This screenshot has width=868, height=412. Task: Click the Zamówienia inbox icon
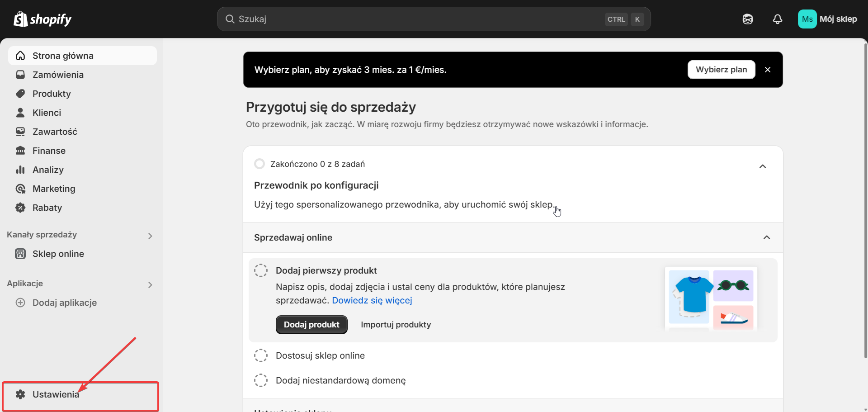click(x=20, y=75)
